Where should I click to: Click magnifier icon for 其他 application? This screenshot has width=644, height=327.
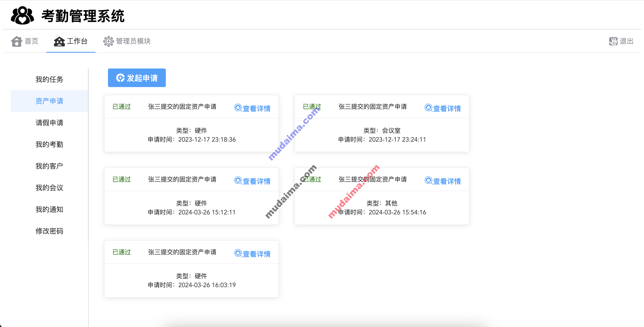click(428, 181)
